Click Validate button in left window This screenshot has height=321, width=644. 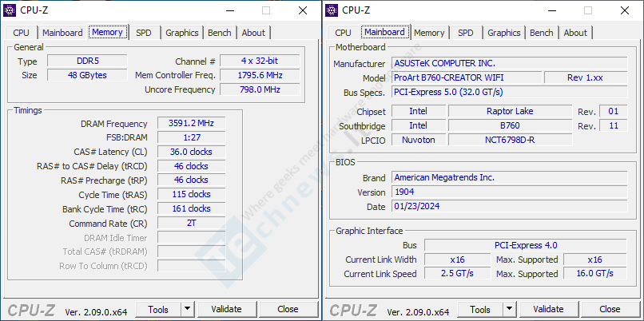click(x=226, y=309)
